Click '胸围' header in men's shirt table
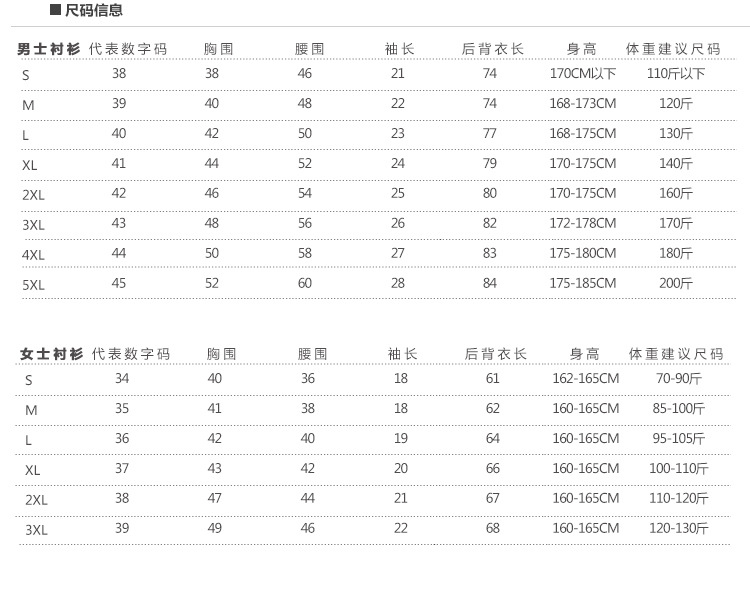The image size is (750, 610). (x=219, y=49)
